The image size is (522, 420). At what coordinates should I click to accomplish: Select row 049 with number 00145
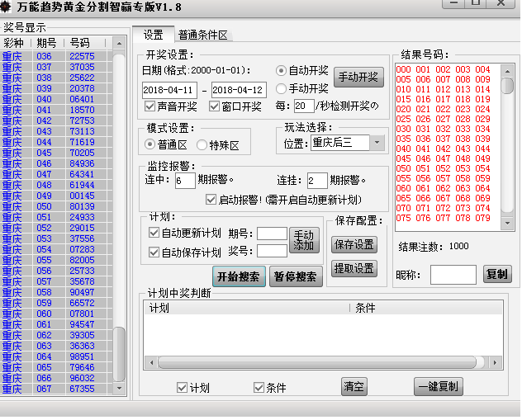click(x=55, y=196)
